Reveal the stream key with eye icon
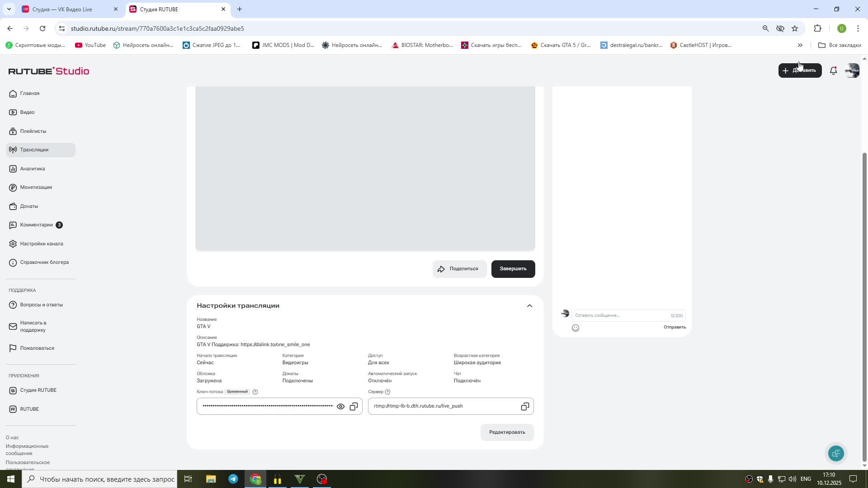Screen dimensions: 868x488 [340, 407]
